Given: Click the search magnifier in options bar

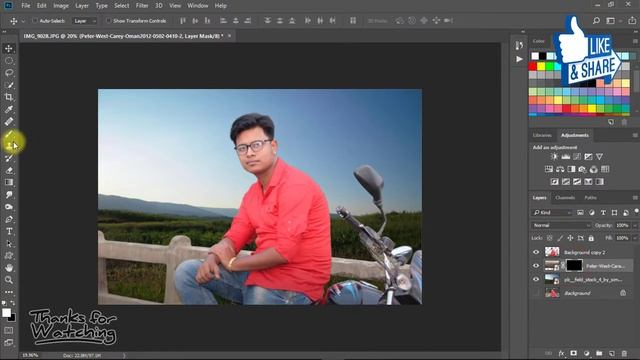Looking at the screenshot, I should coord(596,20).
